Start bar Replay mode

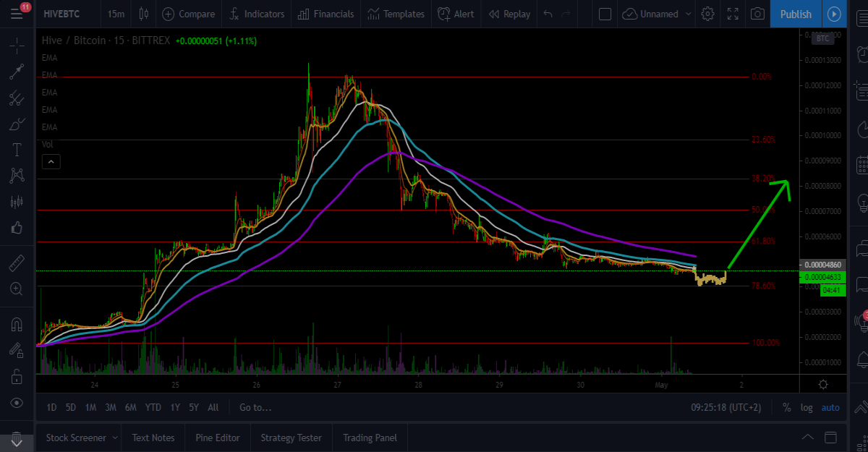click(509, 14)
